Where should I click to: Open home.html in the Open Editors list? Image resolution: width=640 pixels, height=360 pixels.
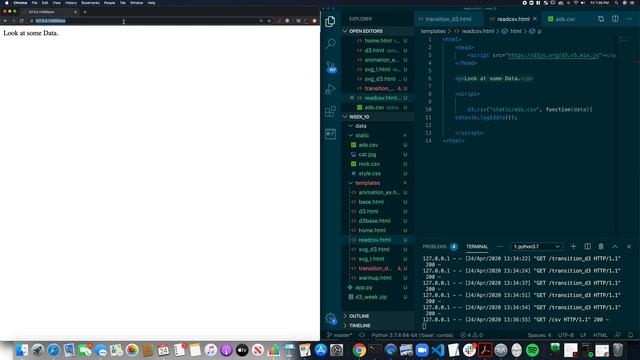378,41
